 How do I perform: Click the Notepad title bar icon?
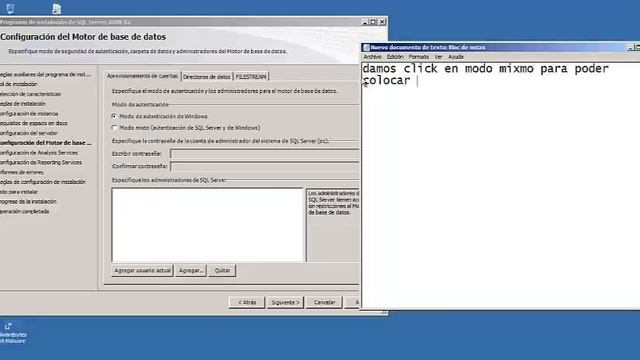[x=366, y=47]
